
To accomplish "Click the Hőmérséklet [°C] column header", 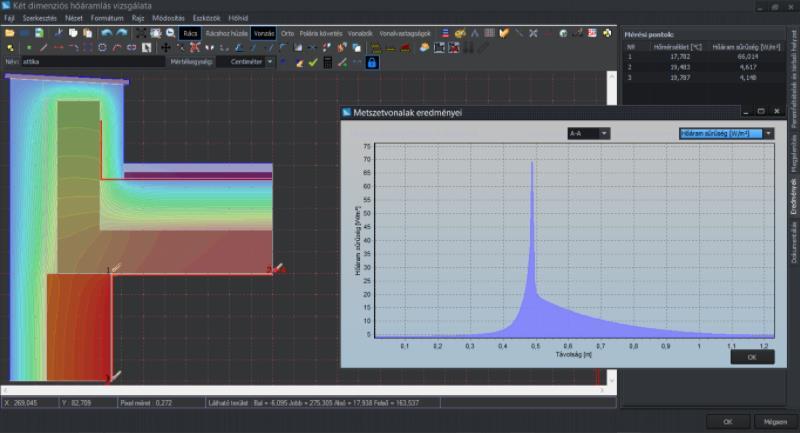I will (x=678, y=47).
